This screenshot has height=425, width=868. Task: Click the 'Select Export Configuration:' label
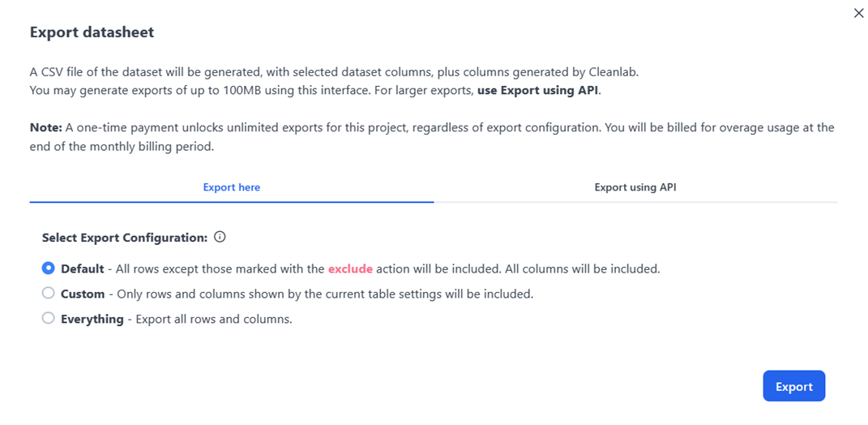tap(125, 238)
